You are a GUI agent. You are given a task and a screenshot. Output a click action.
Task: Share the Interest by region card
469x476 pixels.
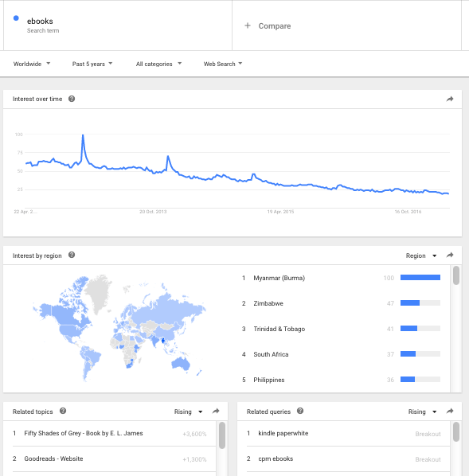450,256
